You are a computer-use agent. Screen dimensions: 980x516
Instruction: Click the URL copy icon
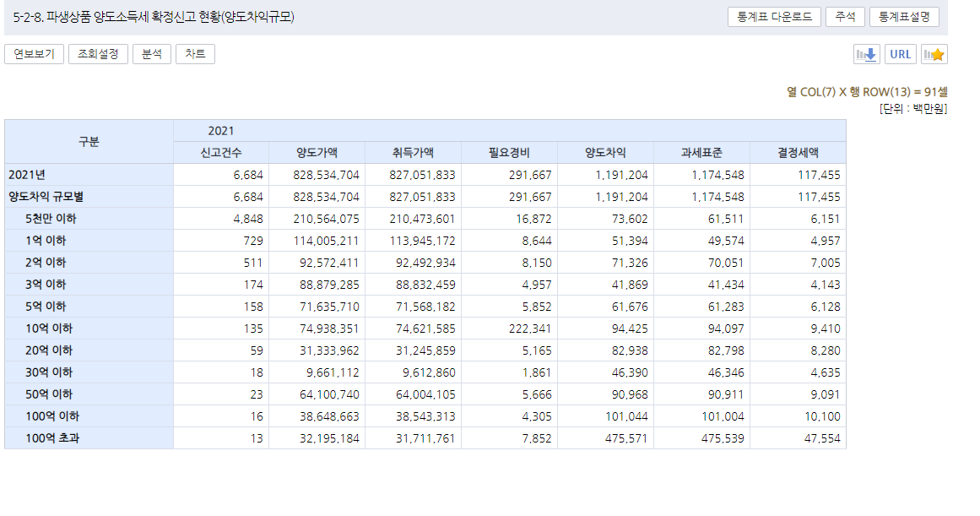901,54
